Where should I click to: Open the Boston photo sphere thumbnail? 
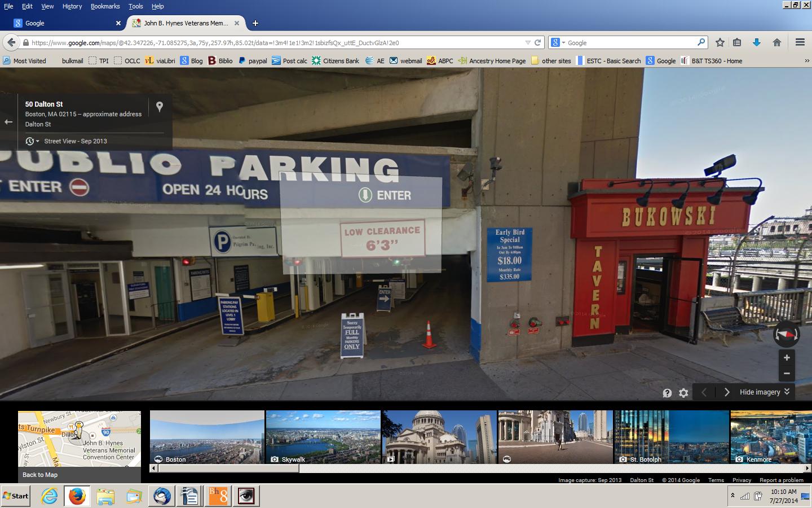pos(207,437)
